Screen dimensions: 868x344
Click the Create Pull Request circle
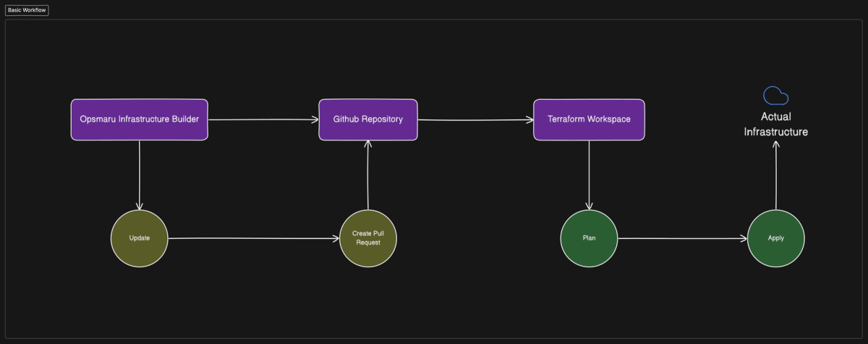point(368,238)
